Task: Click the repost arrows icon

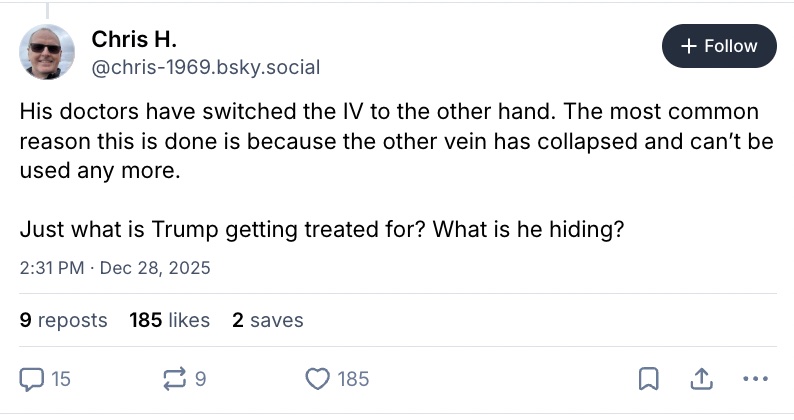Action: pyautogui.click(x=174, y=379)
